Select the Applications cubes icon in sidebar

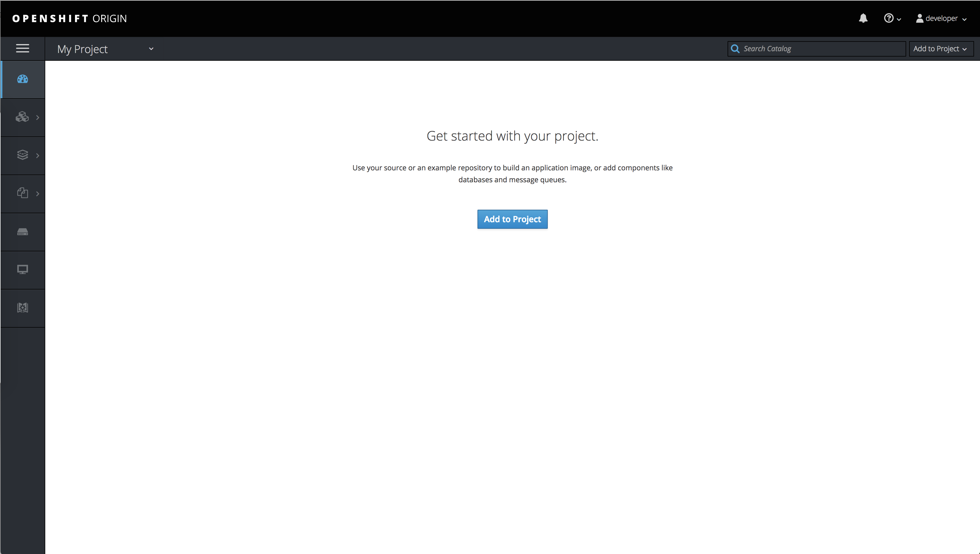click(x=22, y=117)
